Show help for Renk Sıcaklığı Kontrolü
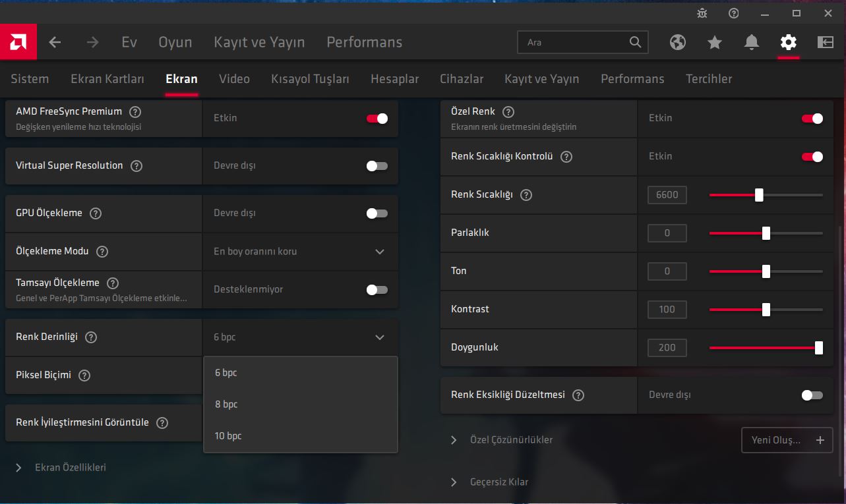846x504 pixels. pyautogui.click(x=566, y=157)
